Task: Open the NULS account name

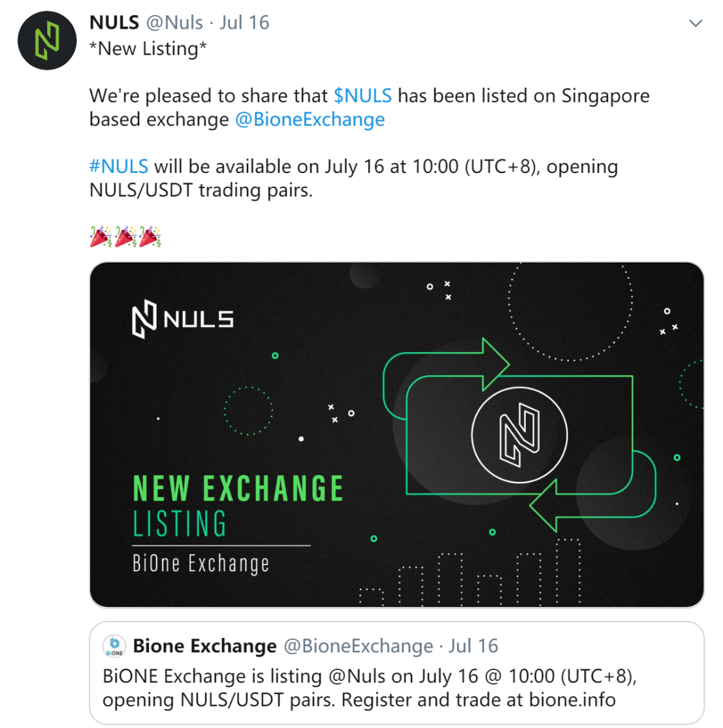Action: tap(114, 22)
